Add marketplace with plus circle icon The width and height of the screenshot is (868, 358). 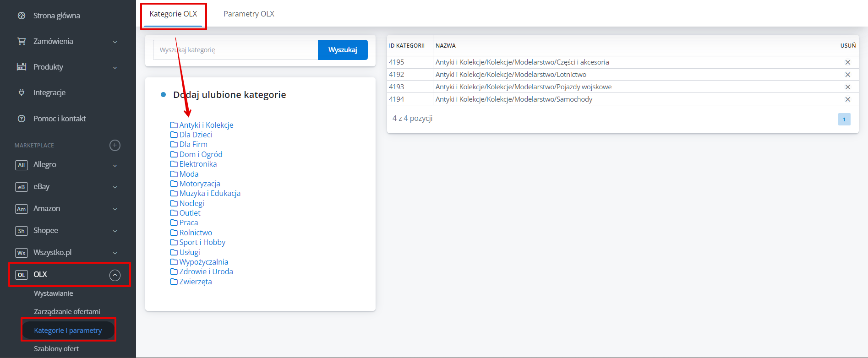115,145
